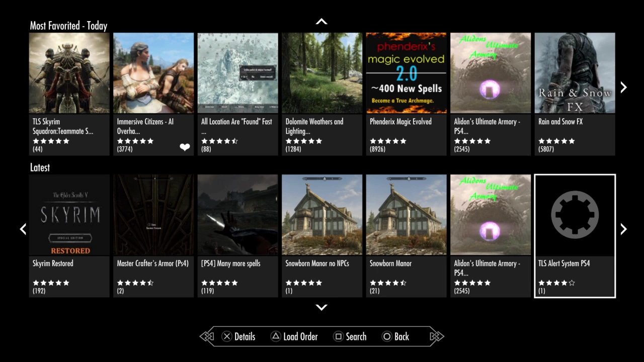Viewport: 644px width, 362px height.
Task: Toggle the favorite heart on Immersive Citizens
Action: click(x=185, y=147)
